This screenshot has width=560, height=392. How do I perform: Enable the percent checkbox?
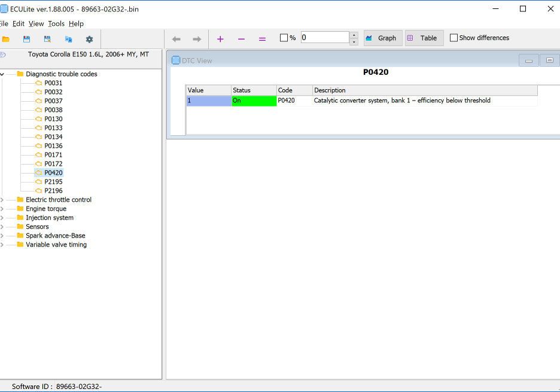(284, 38)
